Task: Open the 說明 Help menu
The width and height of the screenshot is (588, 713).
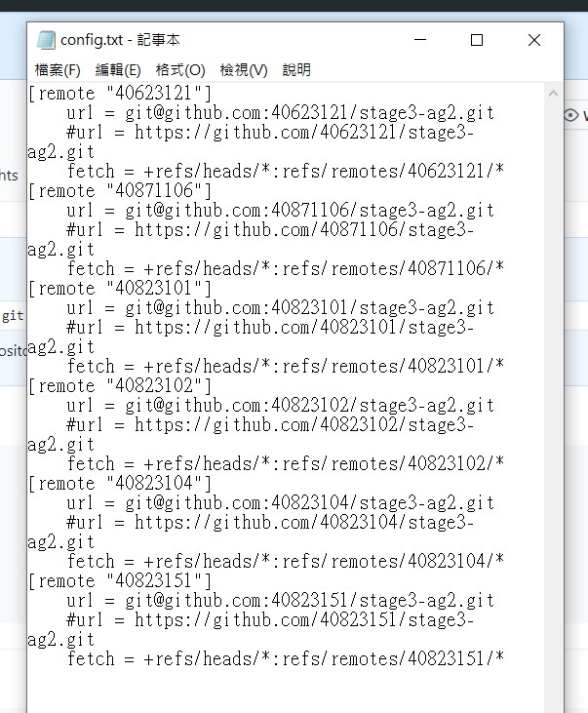Action: pyautogui.click(x=296, y=70)
